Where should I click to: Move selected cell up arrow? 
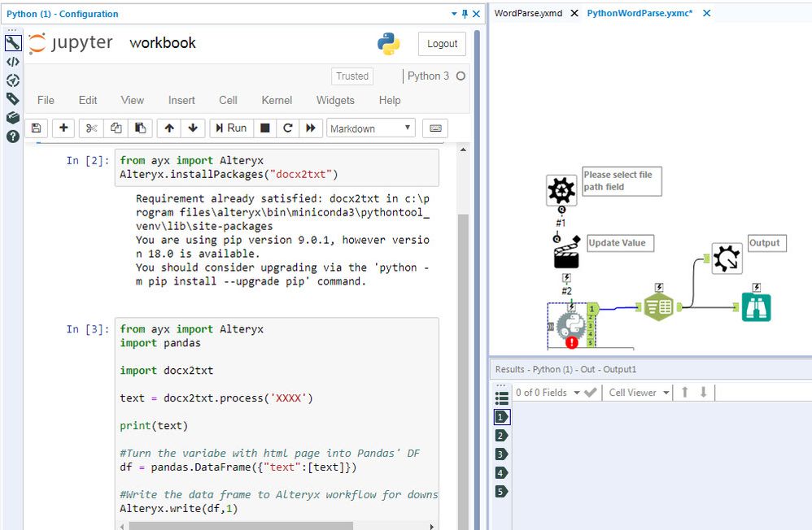click(169, 128)
